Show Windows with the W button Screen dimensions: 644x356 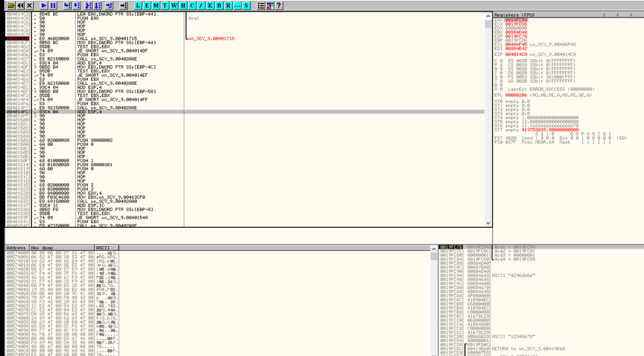tap(174, 5)
